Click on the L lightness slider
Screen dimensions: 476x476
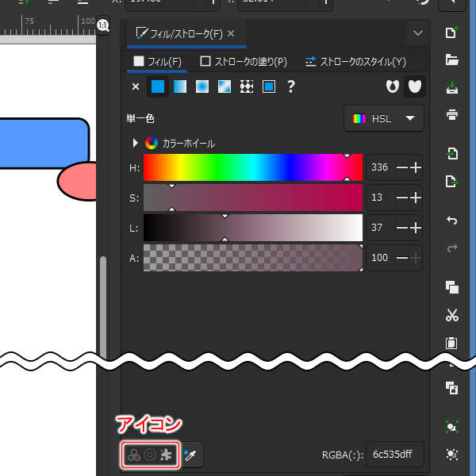point(253,228)
